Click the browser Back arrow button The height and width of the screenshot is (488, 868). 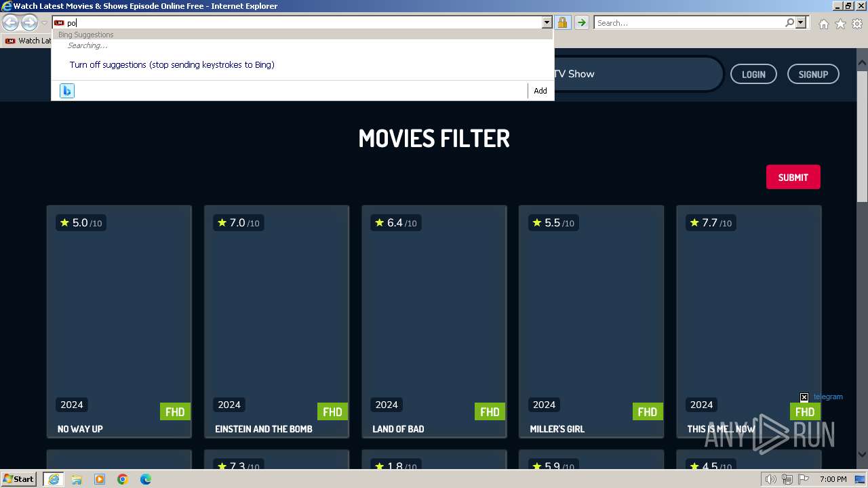[10, 23]
